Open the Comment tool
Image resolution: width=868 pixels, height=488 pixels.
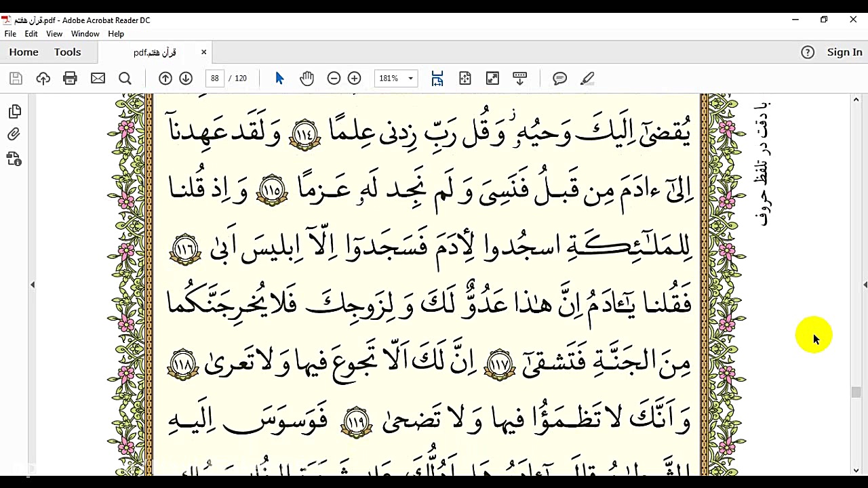559,78
